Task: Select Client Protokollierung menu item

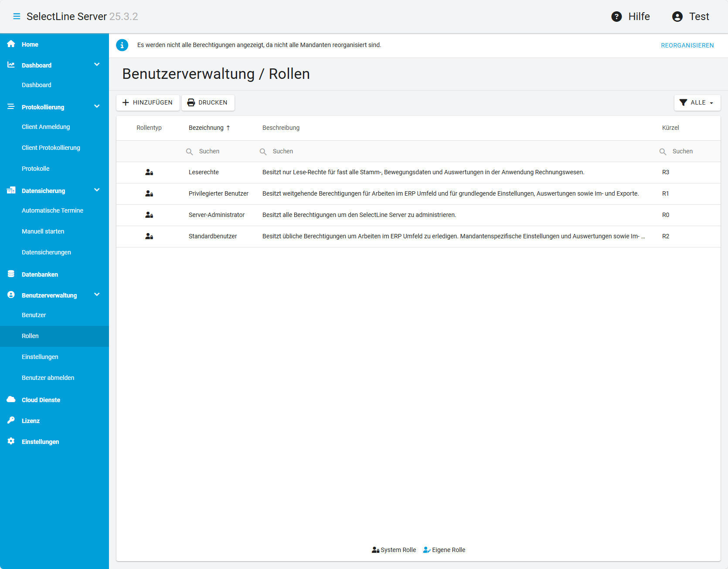Action: click(51, 148)
